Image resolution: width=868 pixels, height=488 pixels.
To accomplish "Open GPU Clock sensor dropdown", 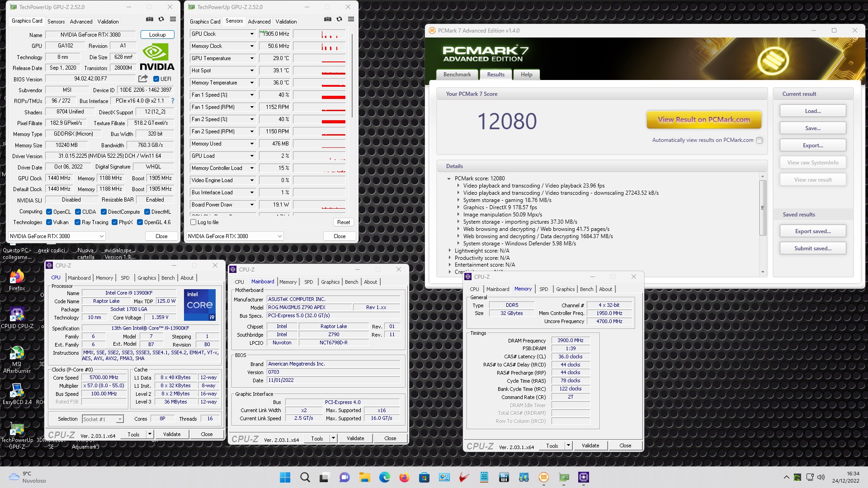I will coord(252,34).
